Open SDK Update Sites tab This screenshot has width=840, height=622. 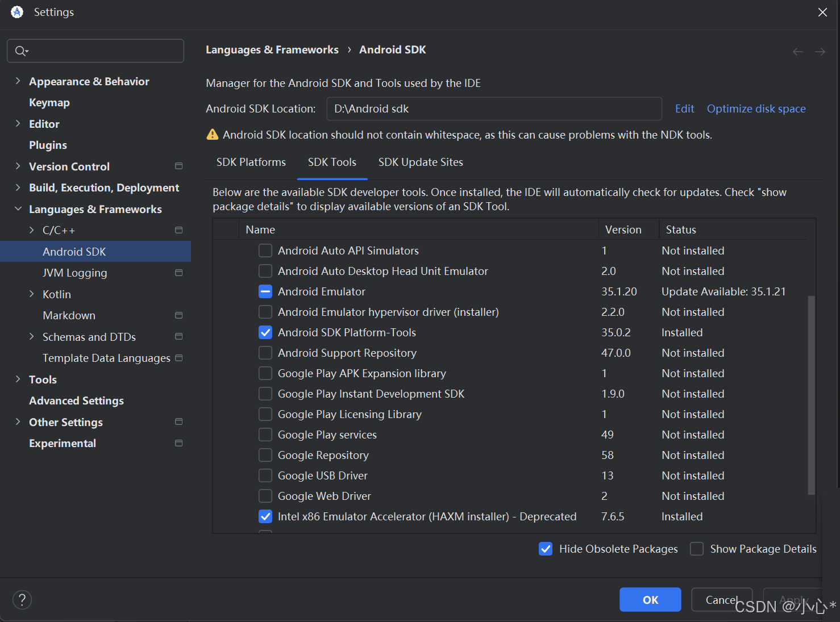pyautogui.click(x=421, y=162)
